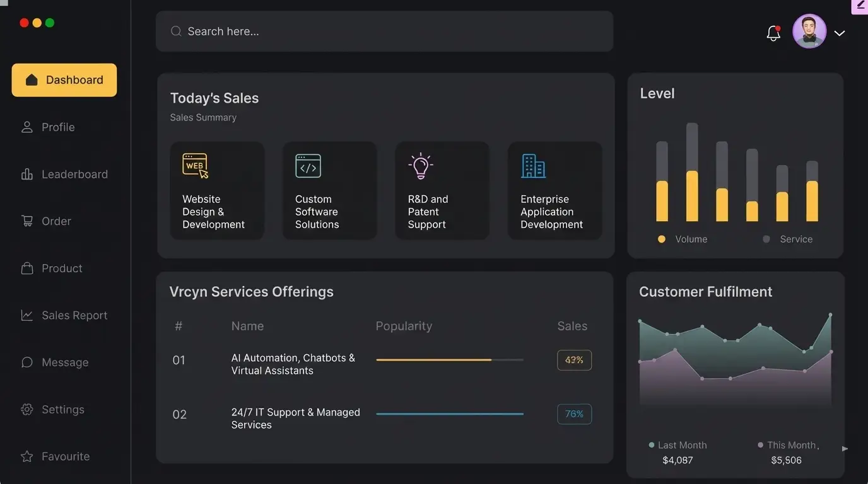Click the Favourite star icon
The height and width of the screenshot is (484, 868).
click(x=27, y=456)
